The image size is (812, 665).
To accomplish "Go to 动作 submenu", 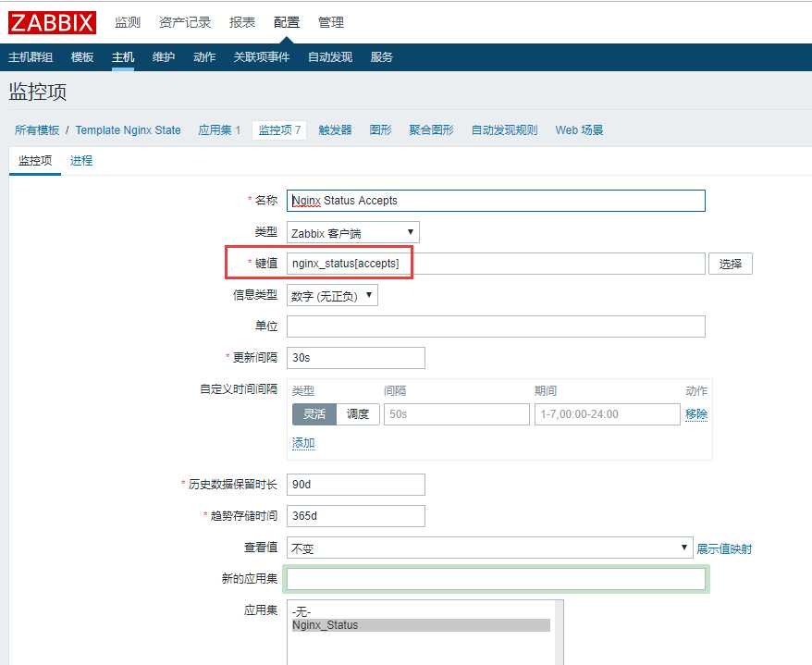I will coord(204,57).
